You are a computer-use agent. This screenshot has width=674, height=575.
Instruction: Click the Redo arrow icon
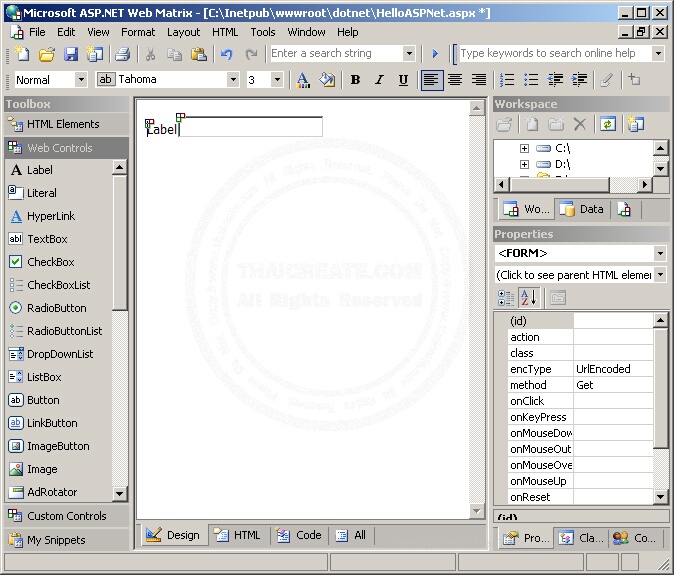(x=251, y=54)
